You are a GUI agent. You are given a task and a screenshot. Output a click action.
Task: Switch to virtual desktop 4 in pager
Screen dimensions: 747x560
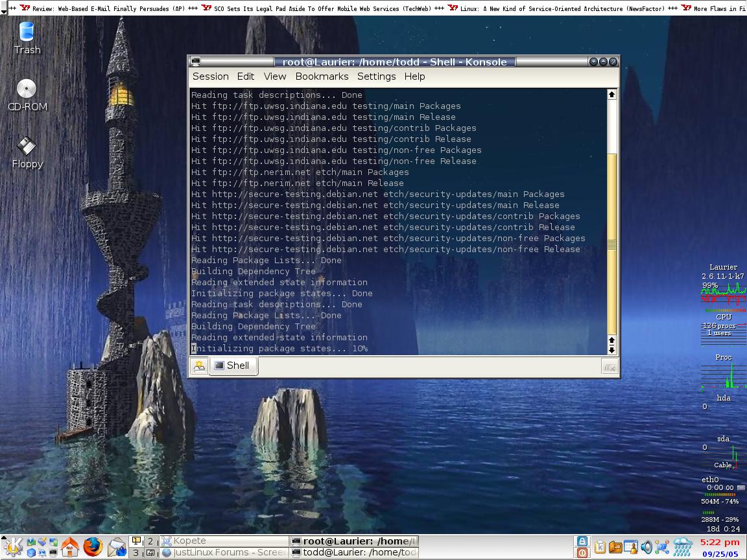tap(150, 552)
